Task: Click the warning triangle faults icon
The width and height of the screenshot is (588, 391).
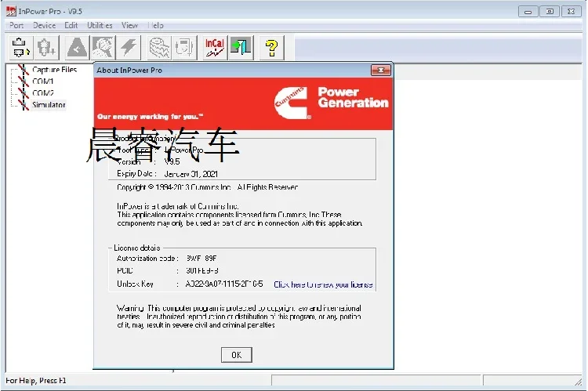Action: pyautogui.click(x=78, y=48)
